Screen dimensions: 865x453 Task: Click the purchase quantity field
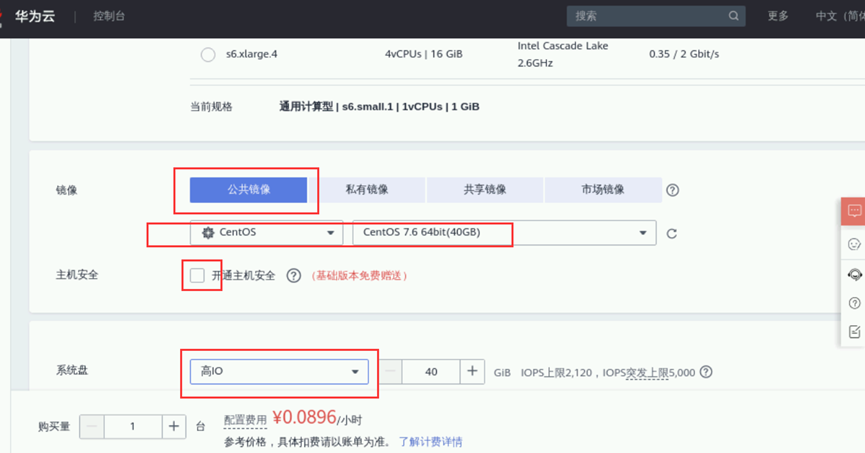click(x=133, y=427)
